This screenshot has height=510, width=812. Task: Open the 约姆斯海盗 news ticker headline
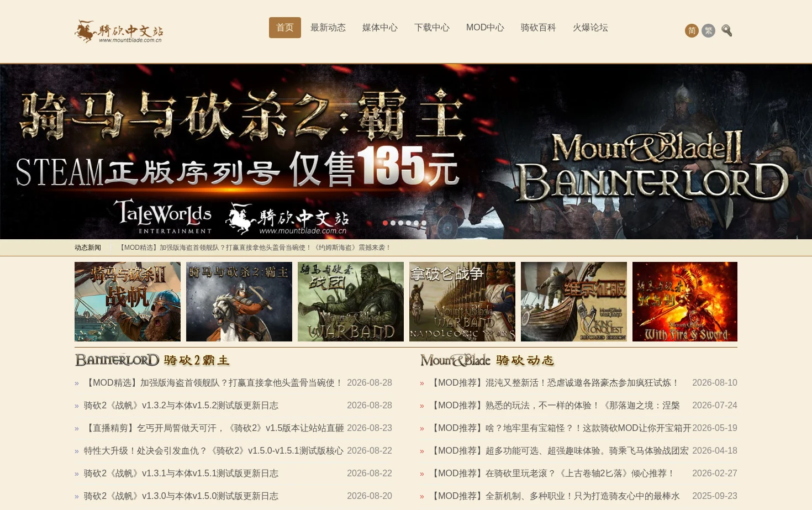(x=255, y=248)
